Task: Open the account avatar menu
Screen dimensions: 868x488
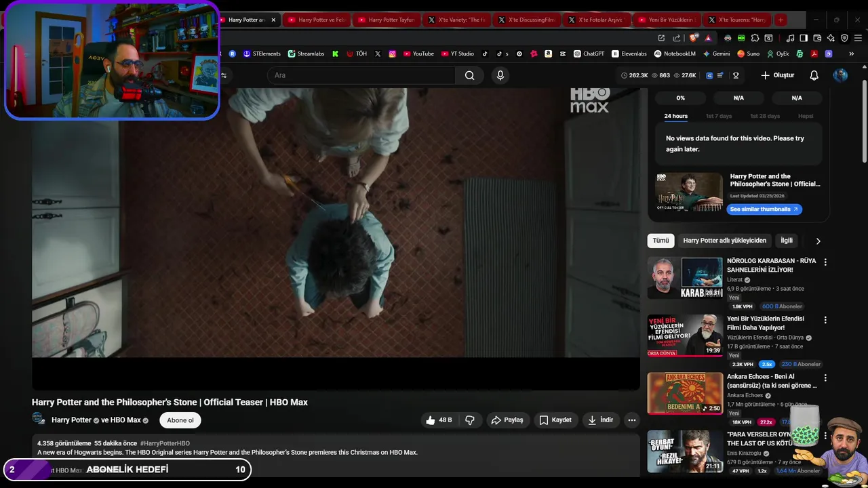Action: coord(840,75)
